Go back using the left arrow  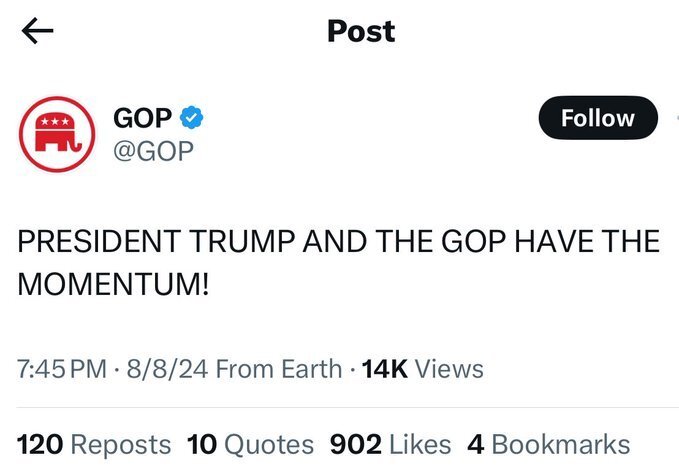click(37, 31)
